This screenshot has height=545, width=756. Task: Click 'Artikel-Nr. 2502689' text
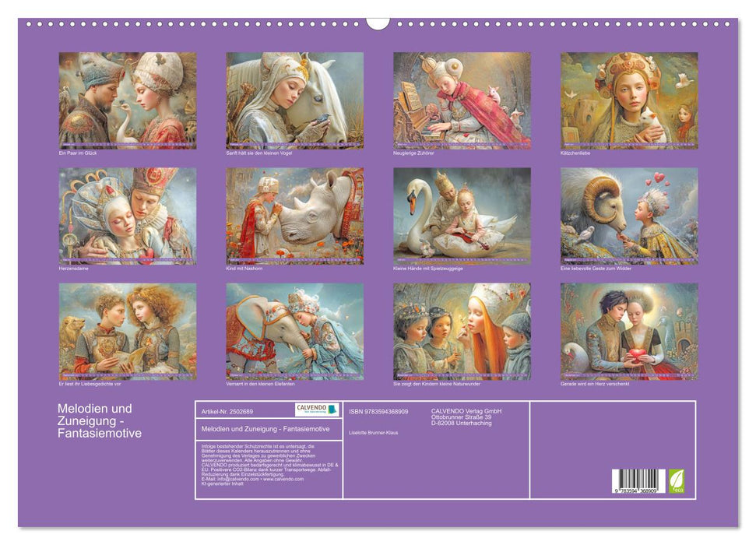(x=227, y=412)
